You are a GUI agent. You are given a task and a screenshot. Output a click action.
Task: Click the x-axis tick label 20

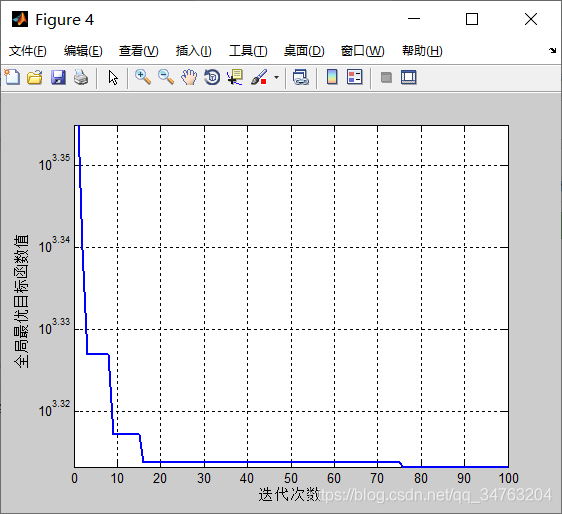[x=160, y=478]
